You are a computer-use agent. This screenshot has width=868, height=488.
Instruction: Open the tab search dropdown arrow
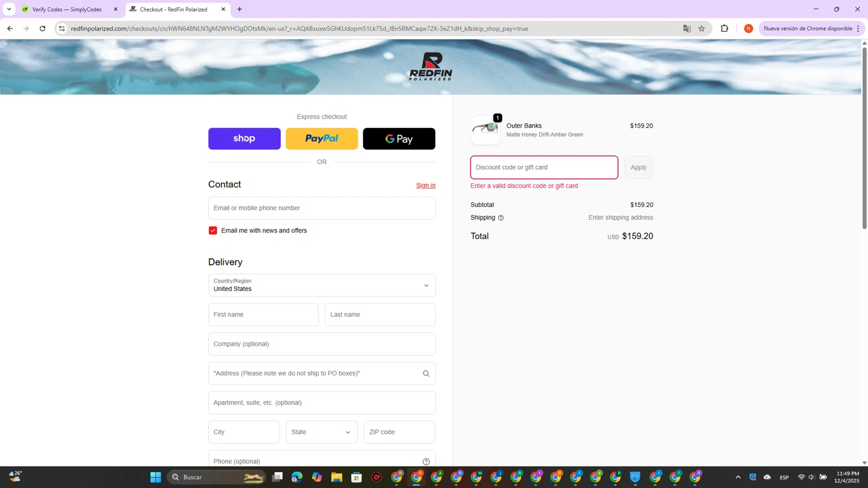tap(9, 9)
